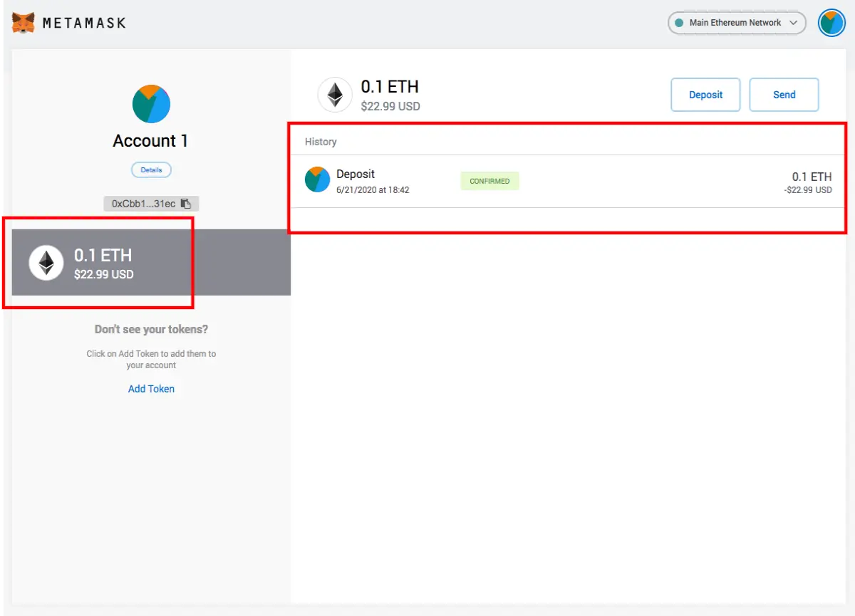The height and width of the screenshot is (616, 855).
Task: Click the History heading
Action: tap(321, 142)
